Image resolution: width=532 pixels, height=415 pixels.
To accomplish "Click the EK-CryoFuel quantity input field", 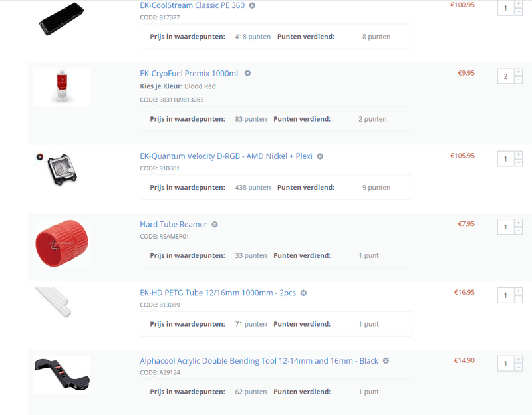I will coord(505,76).
